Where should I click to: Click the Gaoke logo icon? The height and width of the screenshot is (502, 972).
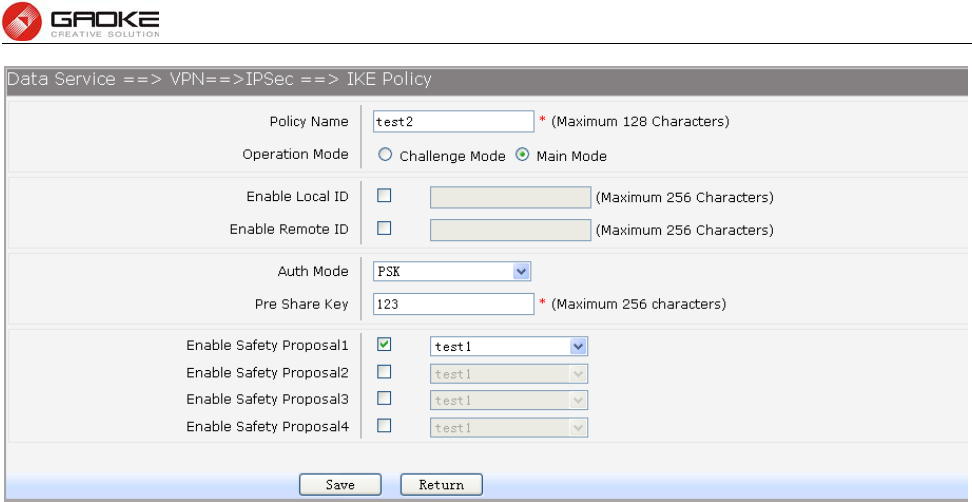(22, 21)
